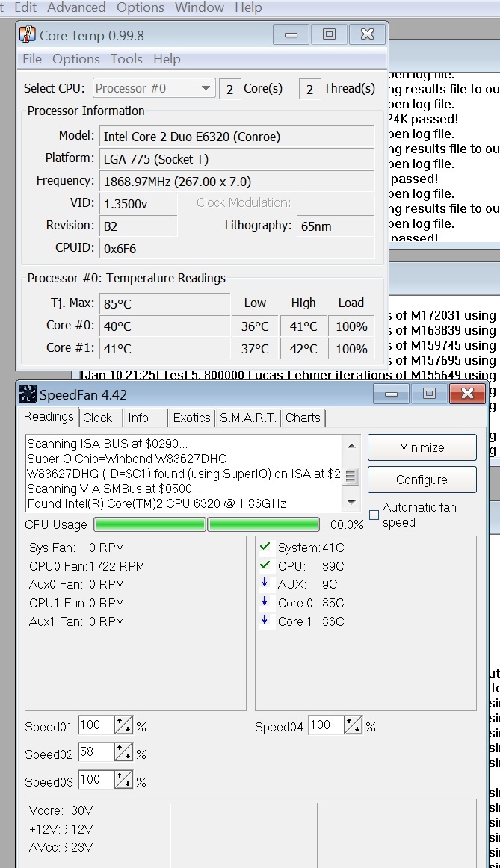Click the Core Temp thermometer title icon
This screenshot has height=868, width=500.
click(28, 34)
